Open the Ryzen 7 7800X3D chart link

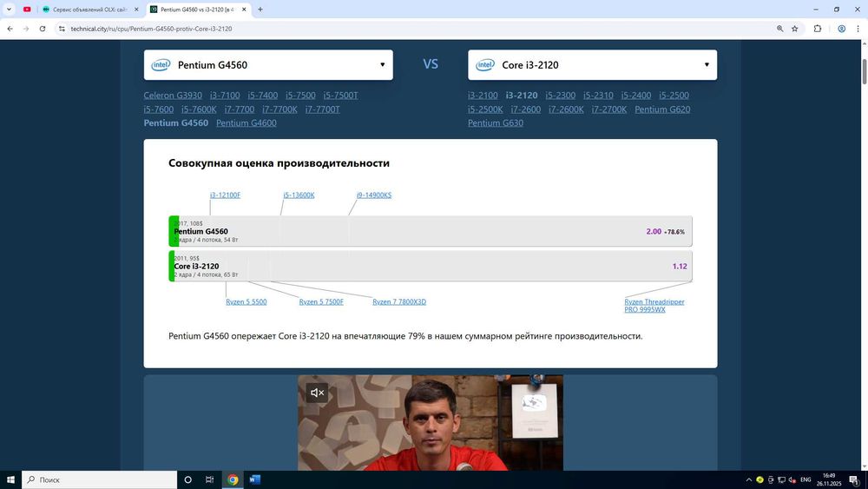pos(399,301)
